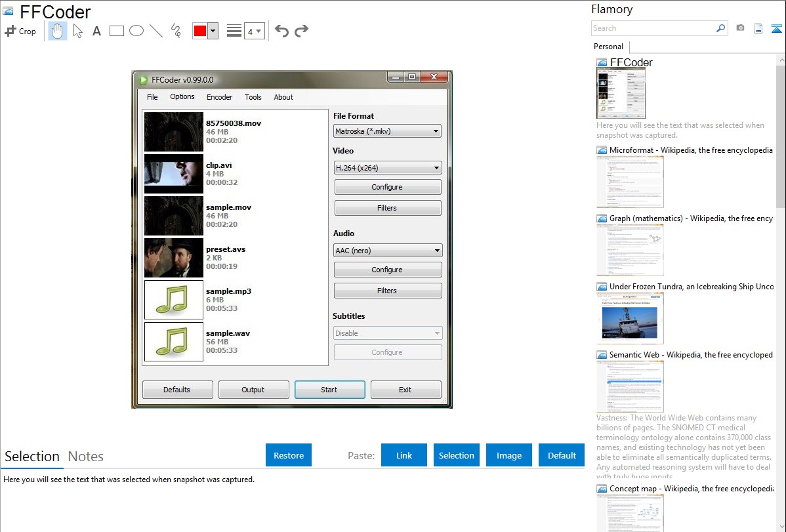Image resolution: width=786 pixels, height=532 pixels.
Task: Select the sample.mov file name
Action: (228, 207)
